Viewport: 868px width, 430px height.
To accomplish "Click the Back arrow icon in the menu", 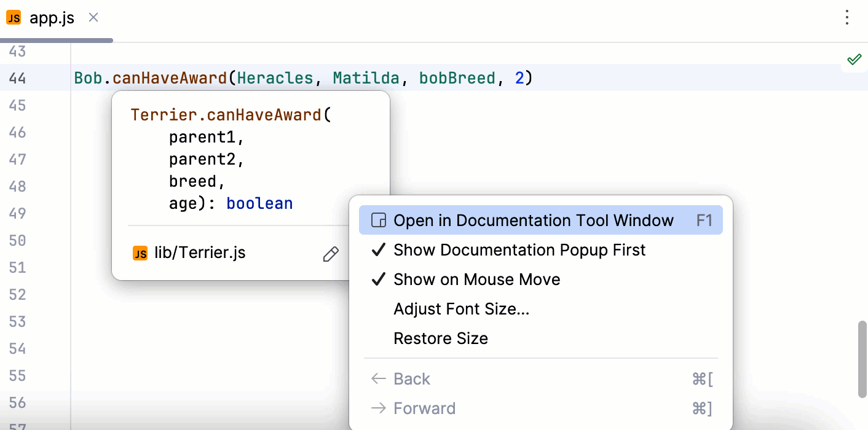I will coord(378,378).
